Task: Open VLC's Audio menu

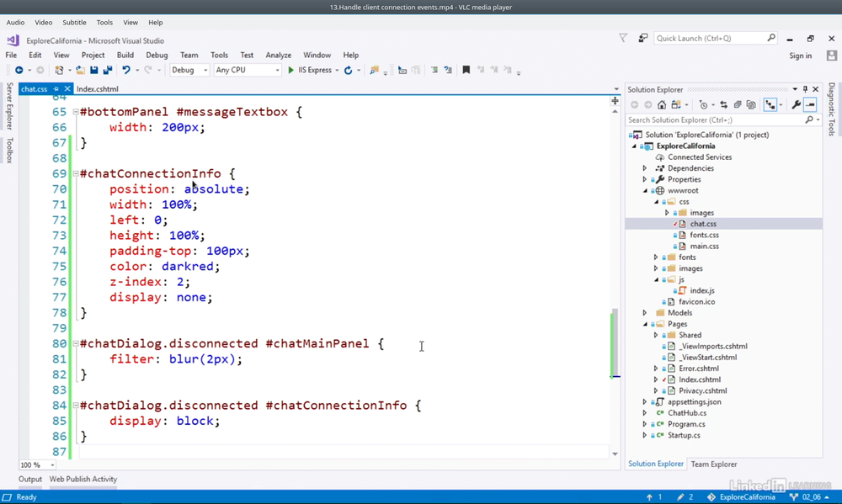Action: (x=15, y=23)
